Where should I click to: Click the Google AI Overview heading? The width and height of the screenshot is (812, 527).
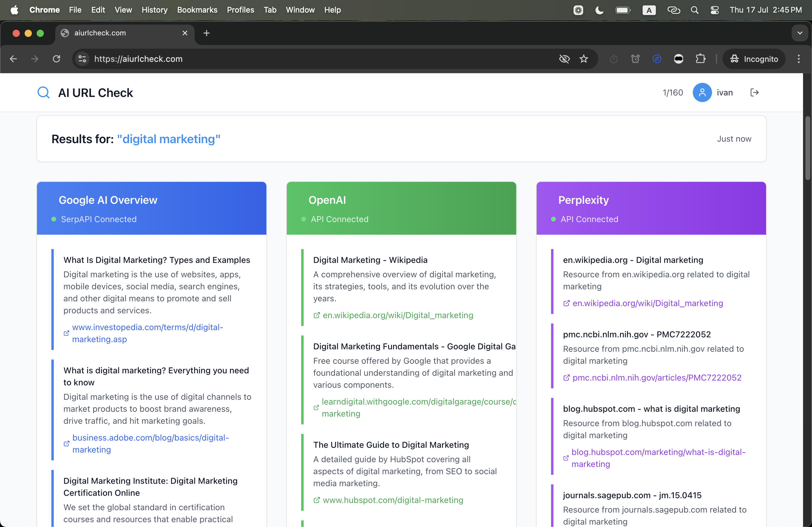(108, 200)
